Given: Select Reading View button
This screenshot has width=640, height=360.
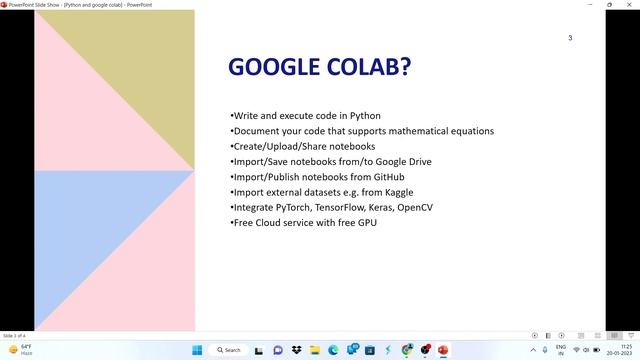Looking at the screenshot, I should point(614,336).
